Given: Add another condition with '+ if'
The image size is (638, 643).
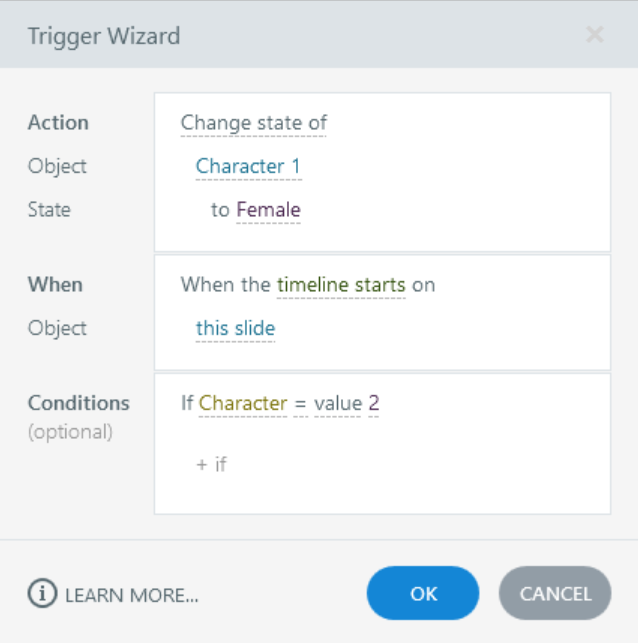Looking at the screenshot, I should 212,464.
